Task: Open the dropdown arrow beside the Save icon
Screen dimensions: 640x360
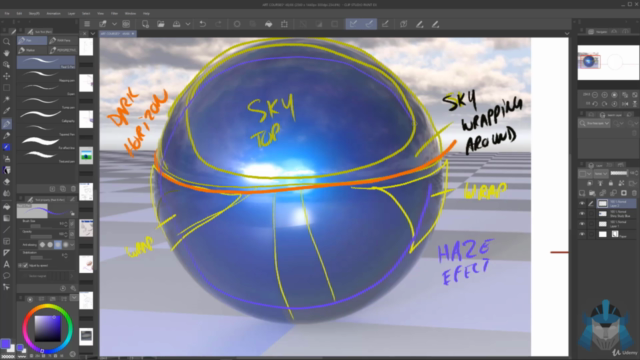Action: (188, 24)
